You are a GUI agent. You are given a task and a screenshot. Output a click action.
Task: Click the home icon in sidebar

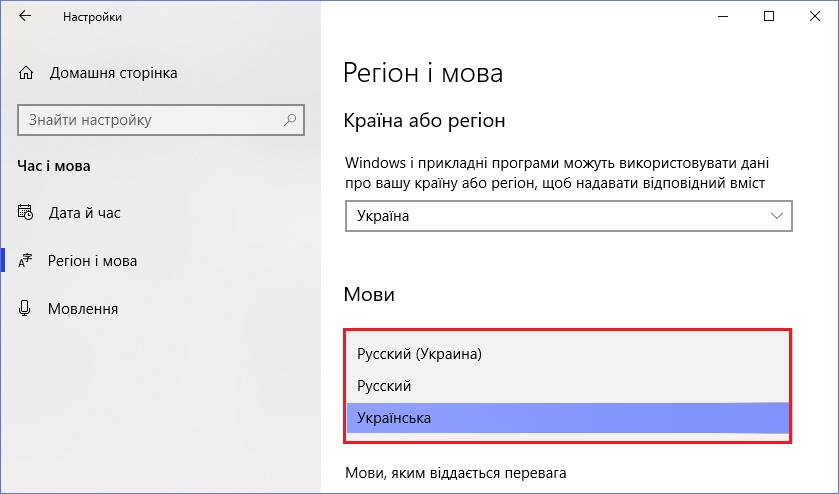(26, 73)
